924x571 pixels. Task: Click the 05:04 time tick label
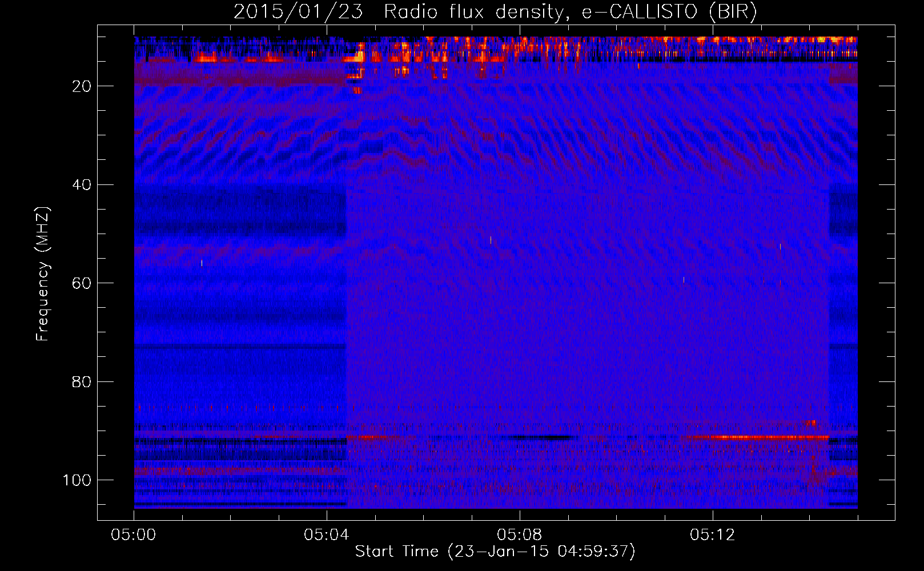(x=327, y=535)
